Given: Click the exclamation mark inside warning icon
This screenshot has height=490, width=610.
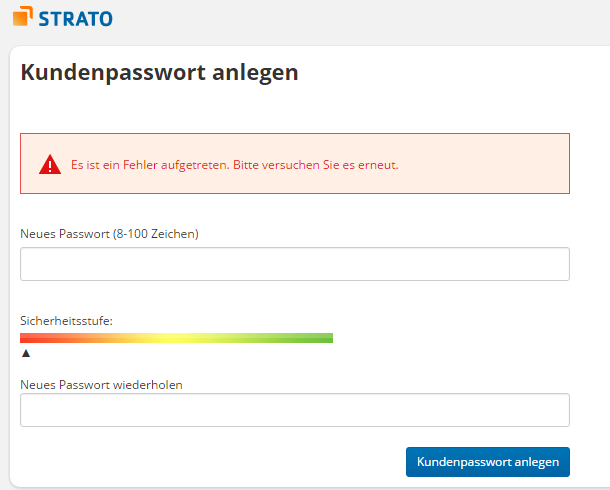Looking at the screenshot, I should tap(50, 166).
